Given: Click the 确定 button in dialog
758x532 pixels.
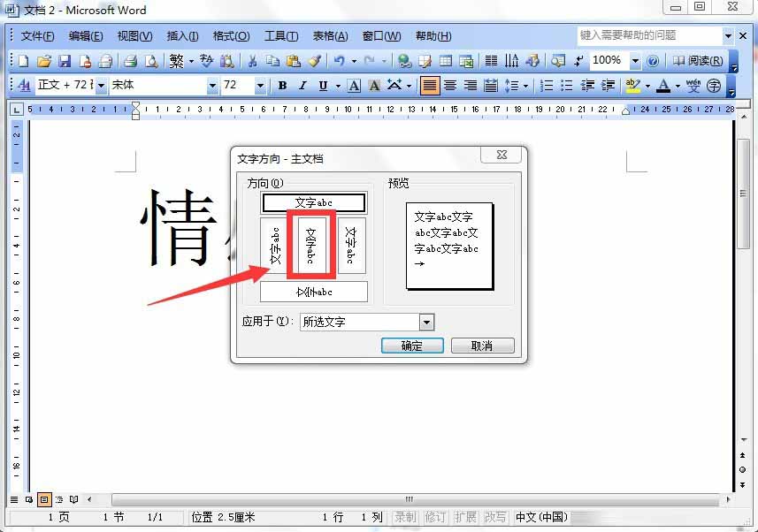Looking at the screenshot, I should pyautogui.click(x=412, y=346).
